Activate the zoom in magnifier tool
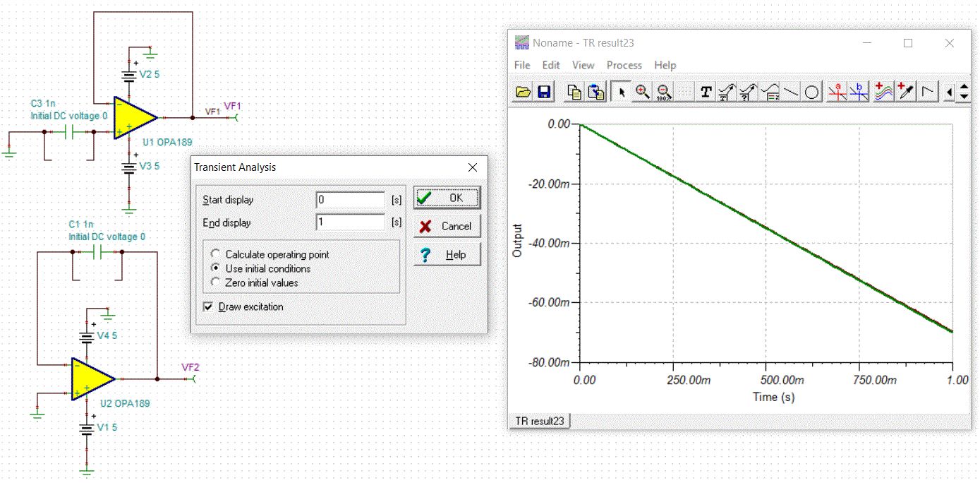The height and width of the screenshot is (483, 980). pyautogui.click(x=642, y=92)
